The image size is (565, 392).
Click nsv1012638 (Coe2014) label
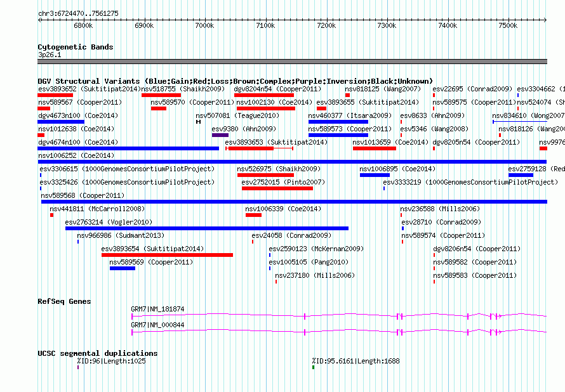(x=76, y=129)
